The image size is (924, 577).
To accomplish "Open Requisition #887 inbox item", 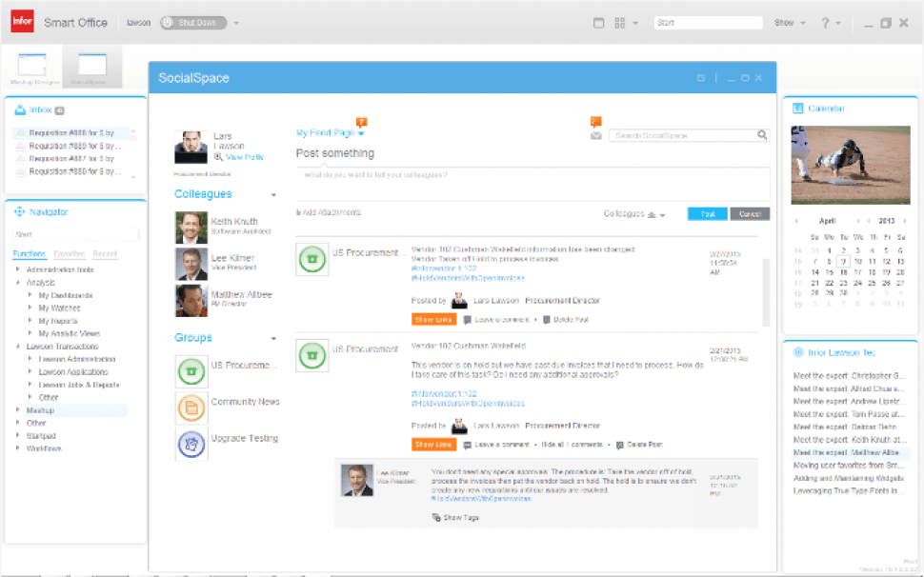I will (x=75, y=158).
